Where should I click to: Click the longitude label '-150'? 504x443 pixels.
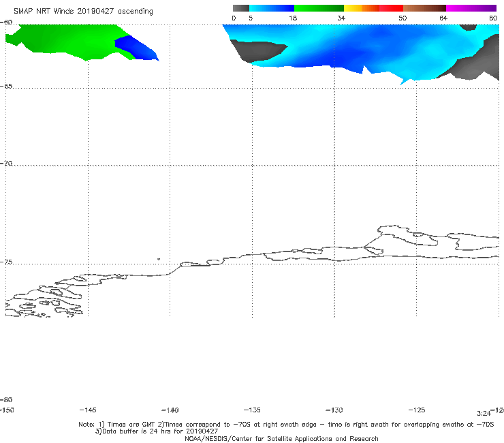click(7, 410)
